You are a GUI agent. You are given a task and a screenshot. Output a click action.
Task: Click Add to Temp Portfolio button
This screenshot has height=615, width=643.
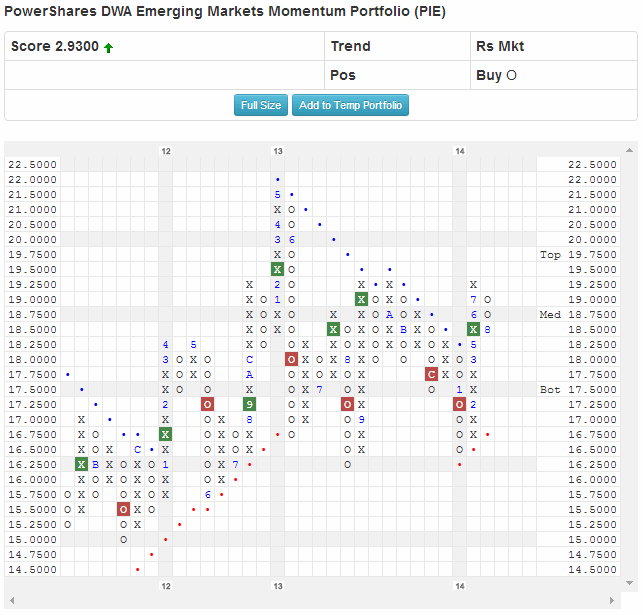350,105
